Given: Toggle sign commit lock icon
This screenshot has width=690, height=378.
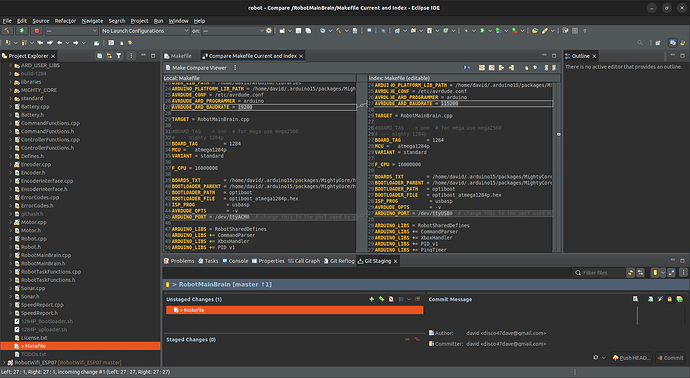Looking at the screenshot, I should click(670, 299).
